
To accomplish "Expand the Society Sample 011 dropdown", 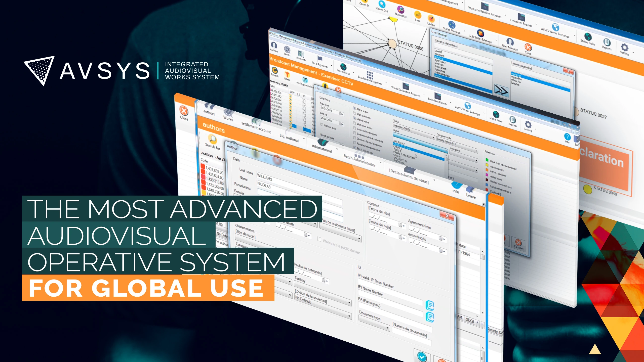I will tap(476, 151).
